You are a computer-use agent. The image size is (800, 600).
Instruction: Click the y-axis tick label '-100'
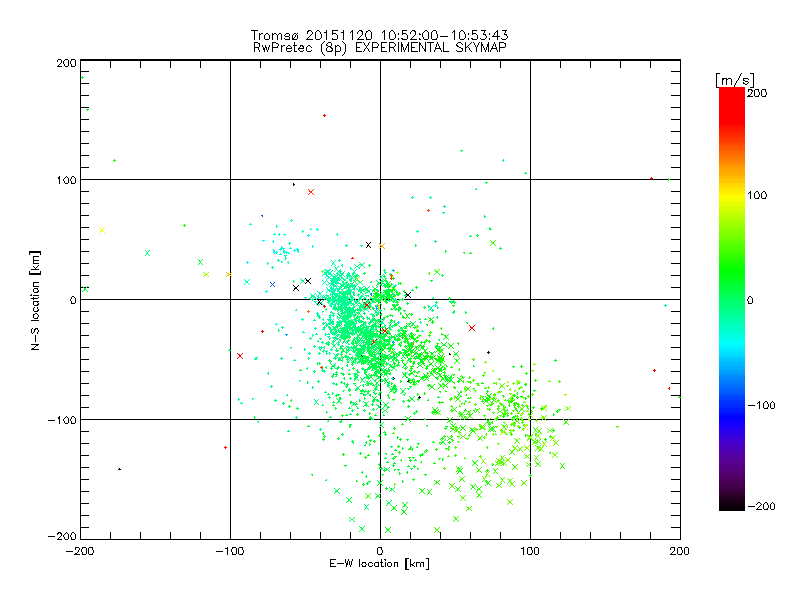(x=62, y=420)
